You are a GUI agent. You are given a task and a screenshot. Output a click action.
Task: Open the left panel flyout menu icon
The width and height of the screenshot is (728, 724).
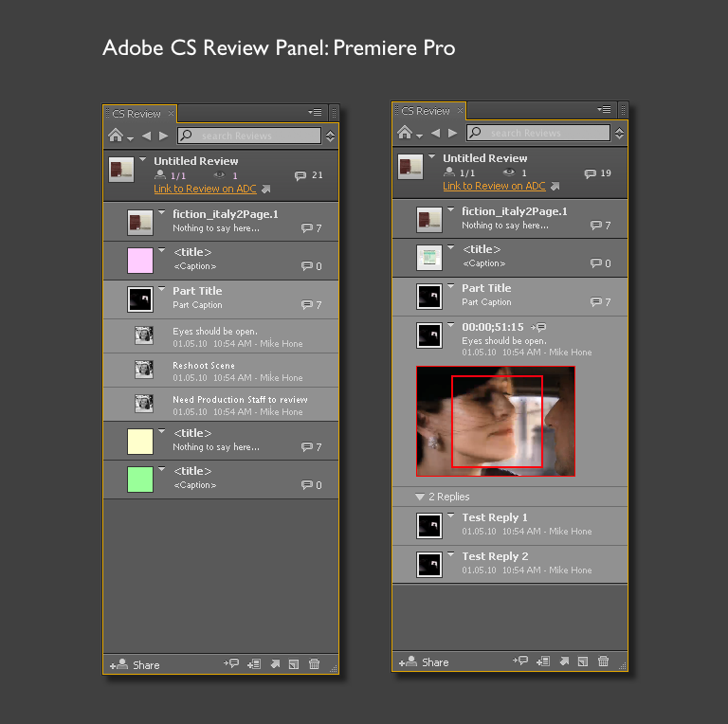coord(316,112)
